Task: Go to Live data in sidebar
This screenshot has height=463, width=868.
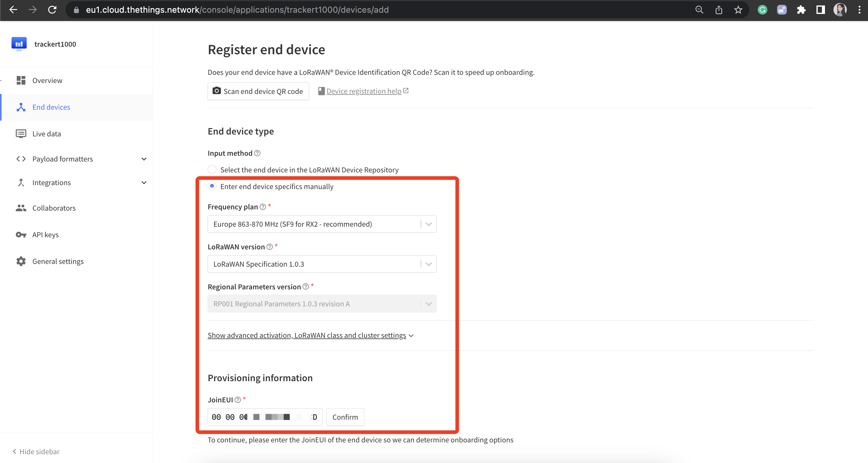Action: click(x=46, y=134)
